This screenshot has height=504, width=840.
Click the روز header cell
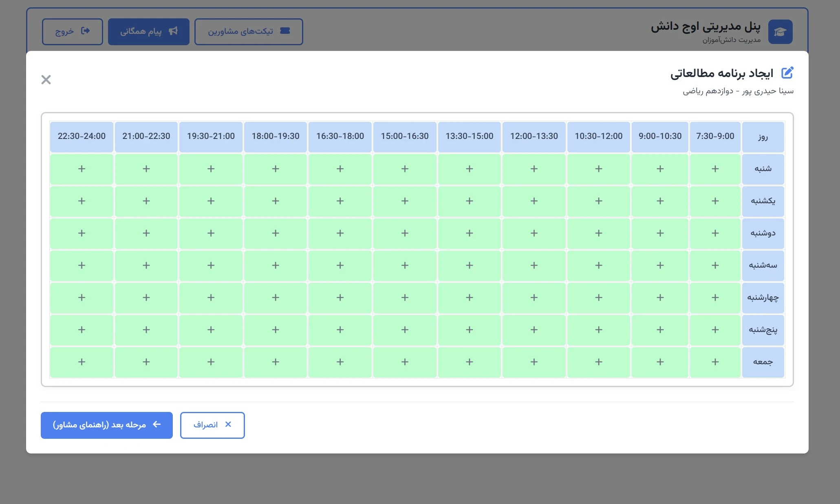pos(763,136)
